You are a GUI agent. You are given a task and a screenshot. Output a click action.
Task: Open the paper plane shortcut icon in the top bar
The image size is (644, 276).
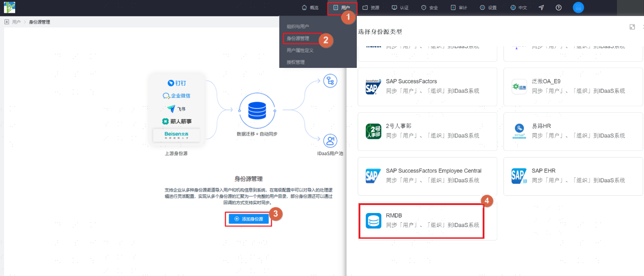pyautogui.click(x=541, y=8)
